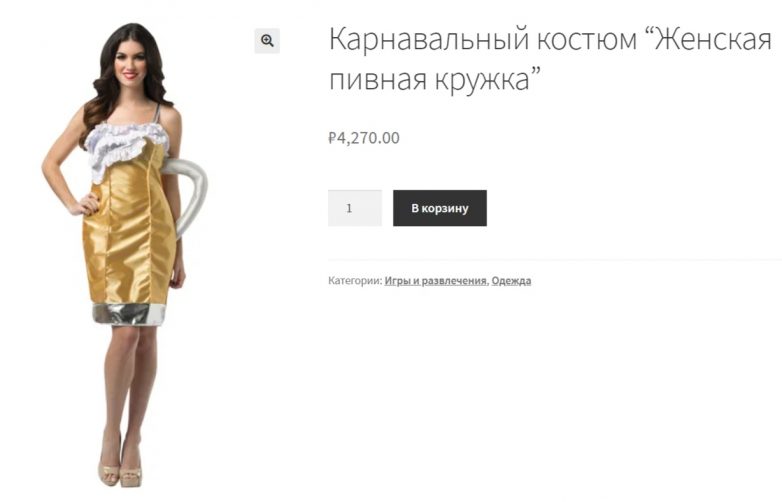Open the Игры и развлечения category link
This screenshot has width=782, height=502.
435,281
